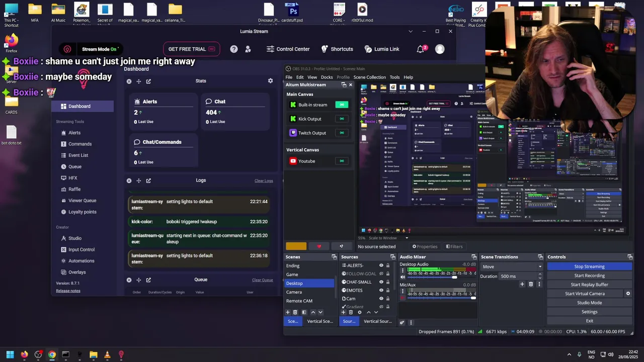Open the OBS Docks menu
The image size is (644, 362).
point(327,77)
